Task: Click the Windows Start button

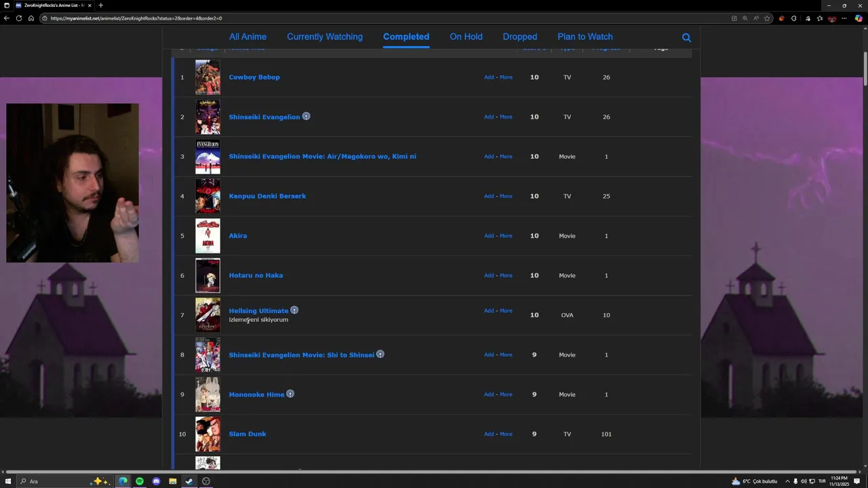Action: click(8, 481)
